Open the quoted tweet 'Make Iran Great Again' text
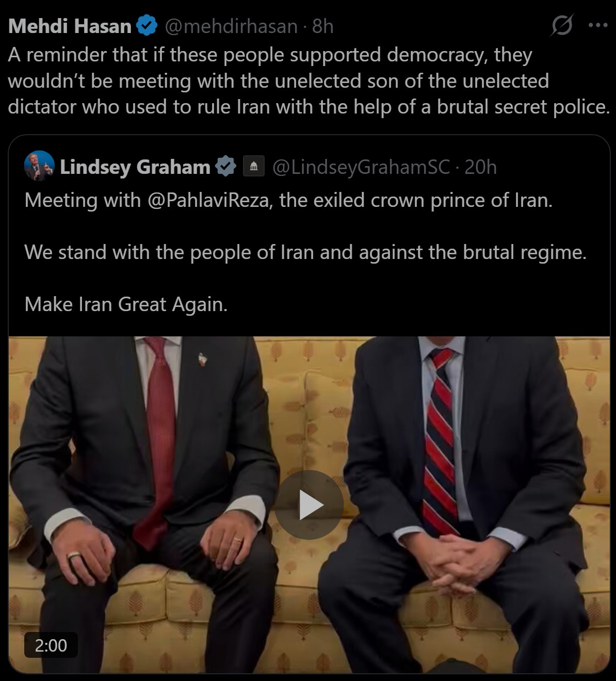The height and width of the screenshot is (681, 616). [x=126, y=304]
